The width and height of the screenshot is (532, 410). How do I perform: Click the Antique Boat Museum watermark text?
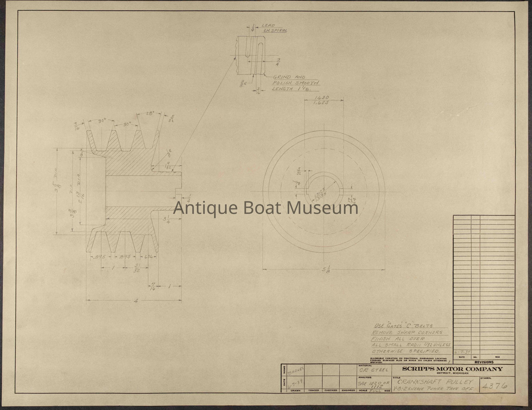coord(265,208)
